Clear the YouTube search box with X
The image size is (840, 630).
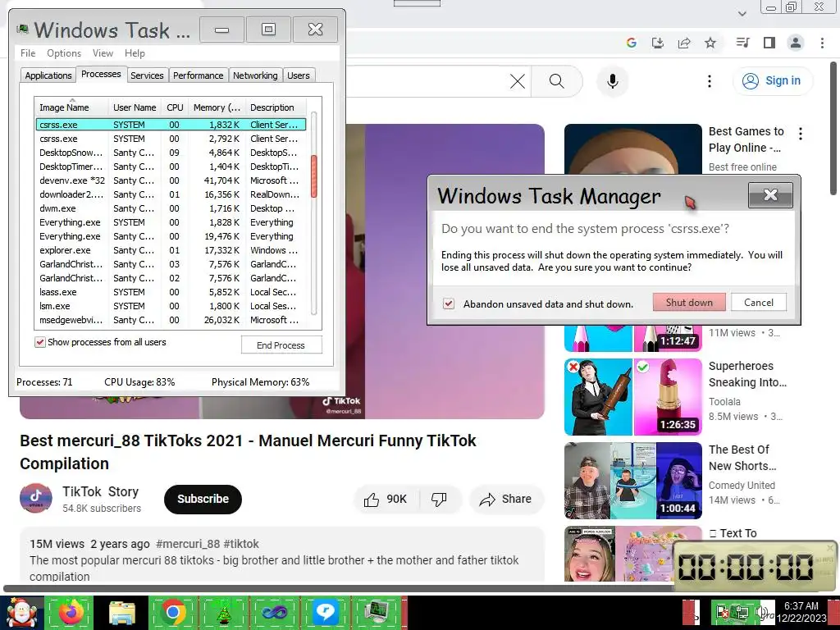(x=518, y=81)
